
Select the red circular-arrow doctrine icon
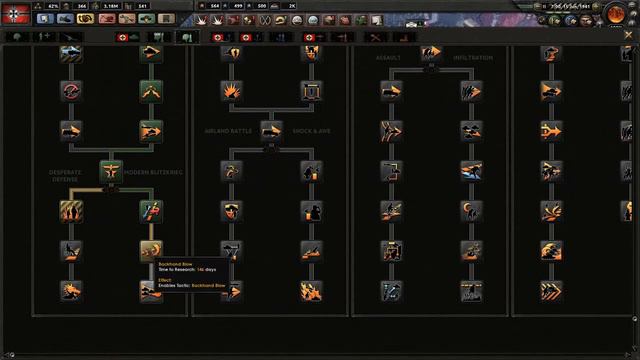71,91
